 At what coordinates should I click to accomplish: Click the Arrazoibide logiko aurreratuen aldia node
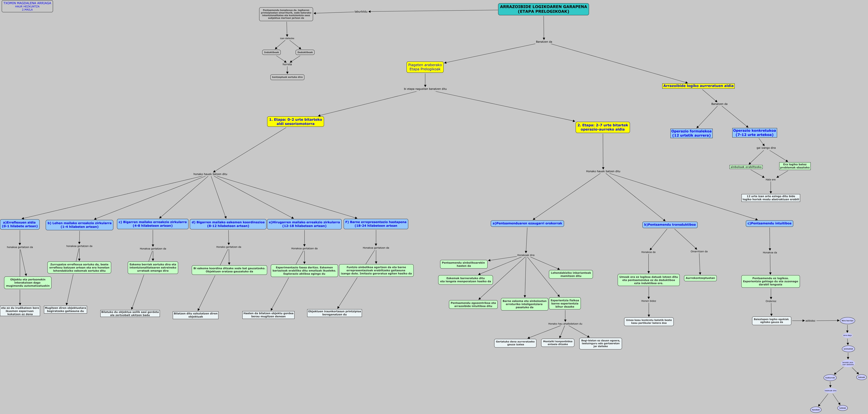click(698, 86)
